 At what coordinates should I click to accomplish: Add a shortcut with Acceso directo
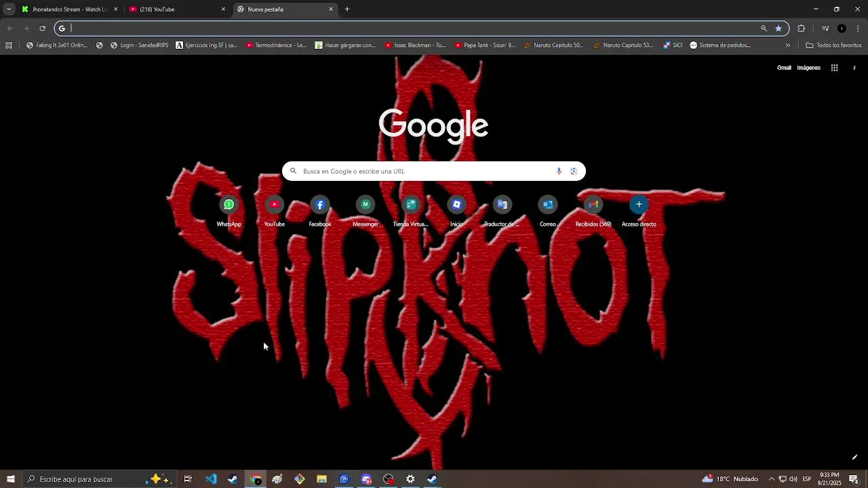[x=639, y=211]
